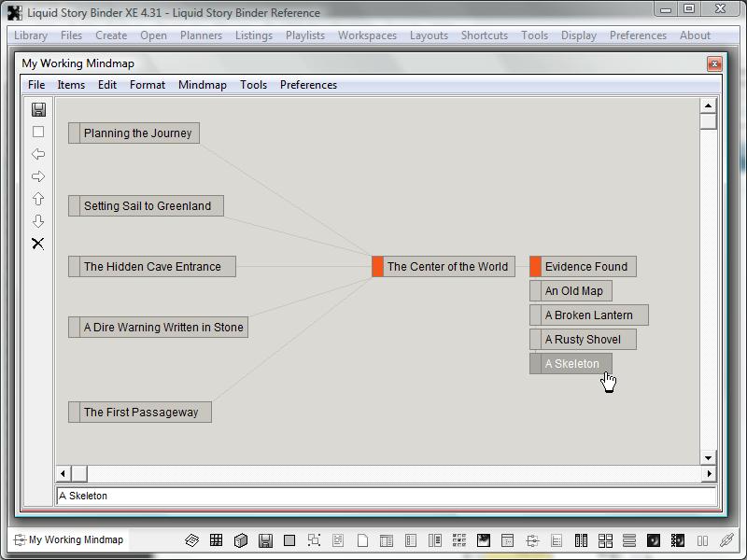
Task: Open the Mindmap menu in the mindmap window
Action: pos(202,85)
